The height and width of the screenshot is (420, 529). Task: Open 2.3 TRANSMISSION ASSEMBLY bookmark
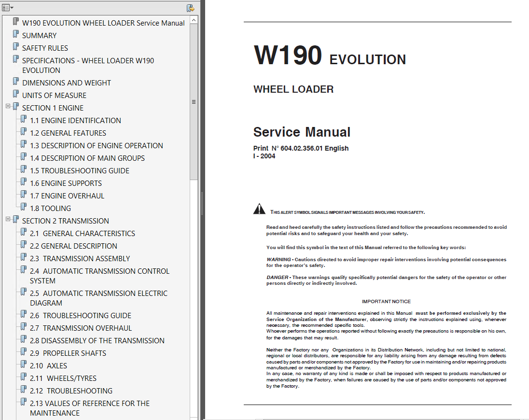pos(80,258)
